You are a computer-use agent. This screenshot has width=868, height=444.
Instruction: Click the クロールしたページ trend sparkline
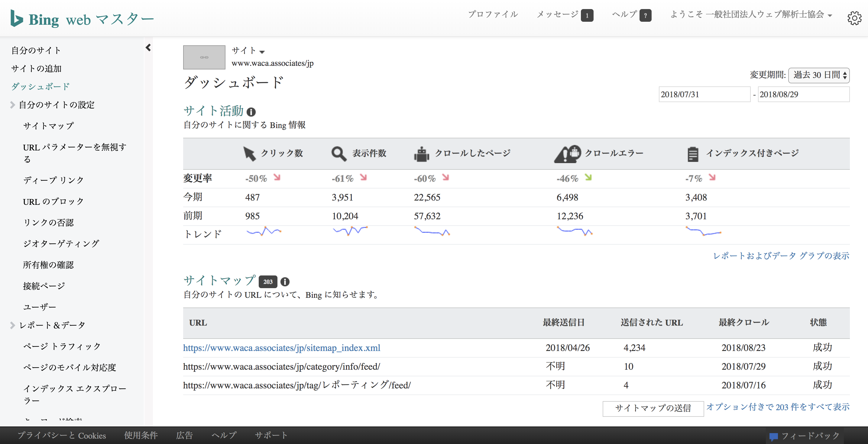coord(432,231)
